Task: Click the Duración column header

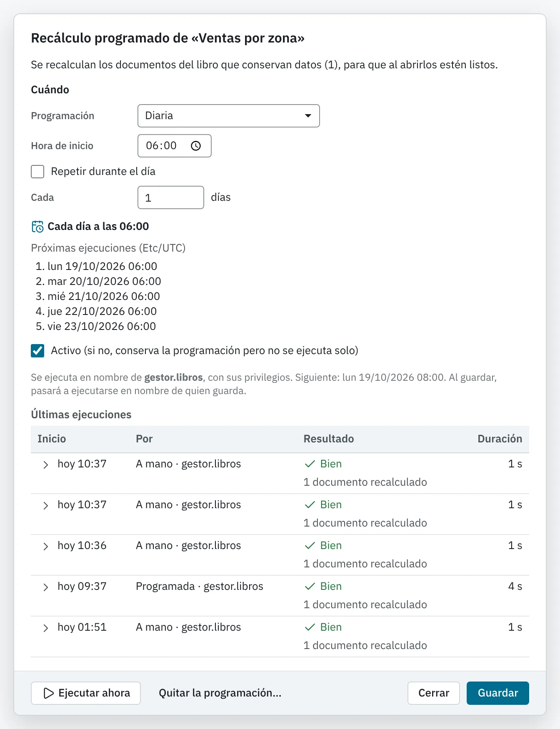Action: 500,439
